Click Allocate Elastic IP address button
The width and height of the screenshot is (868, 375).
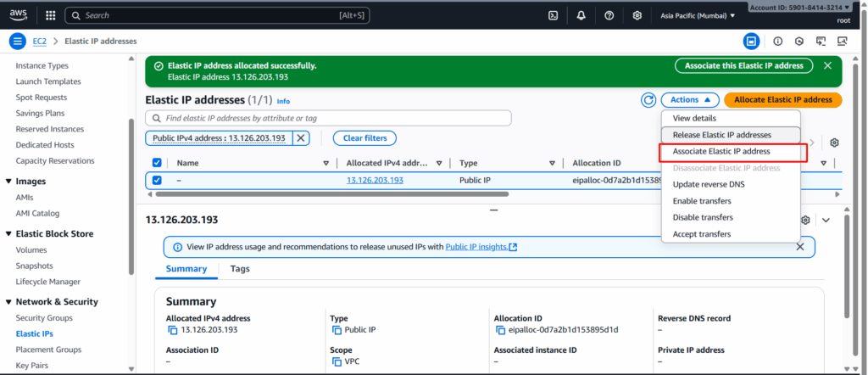pos(782,100)
